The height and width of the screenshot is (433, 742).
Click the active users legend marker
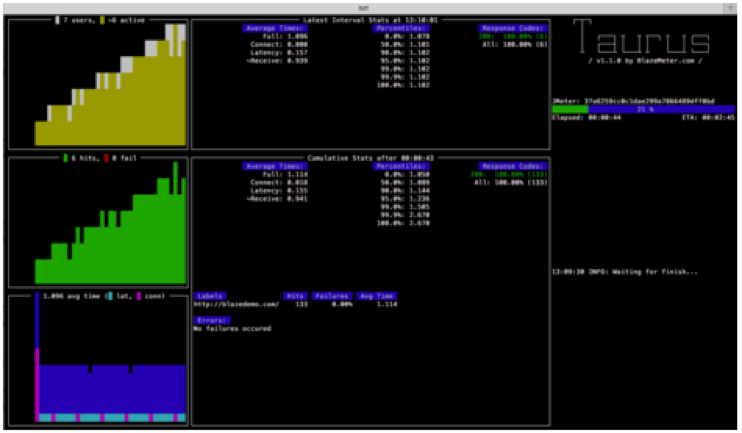[102, 19]
